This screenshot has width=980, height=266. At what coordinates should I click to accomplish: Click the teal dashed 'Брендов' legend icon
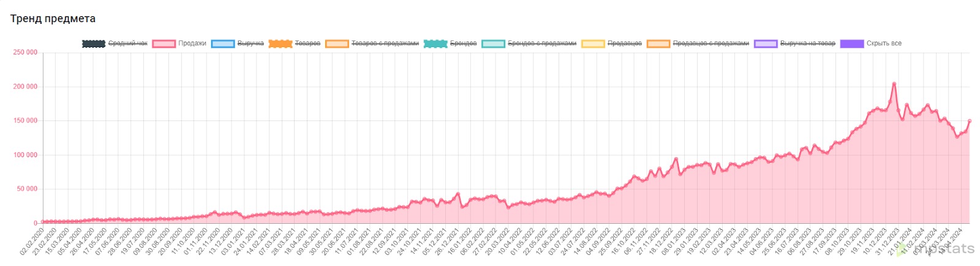pos(435,43)
